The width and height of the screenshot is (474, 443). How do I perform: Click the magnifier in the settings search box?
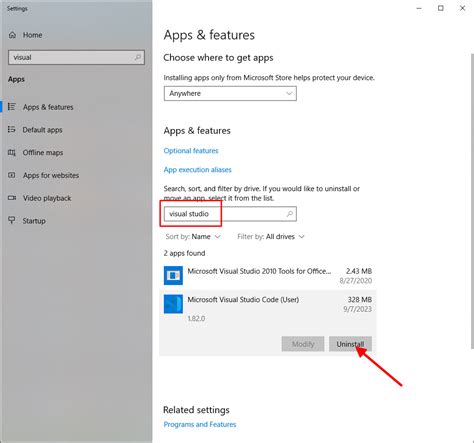point(137,57)
